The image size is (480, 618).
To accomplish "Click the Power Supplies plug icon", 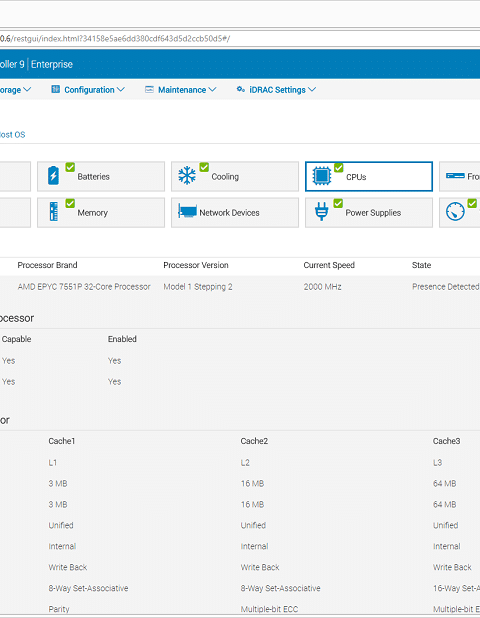I will [x=322, y=212].
